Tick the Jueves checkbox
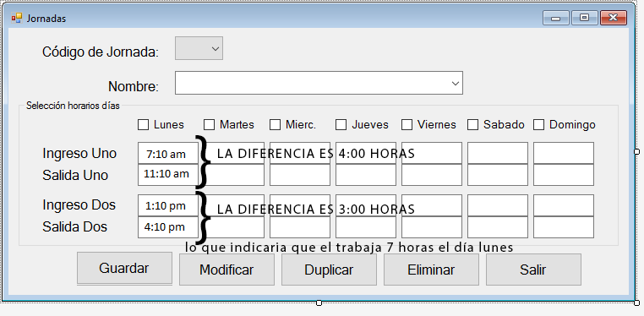644x316 pixels. pos(341,125)
